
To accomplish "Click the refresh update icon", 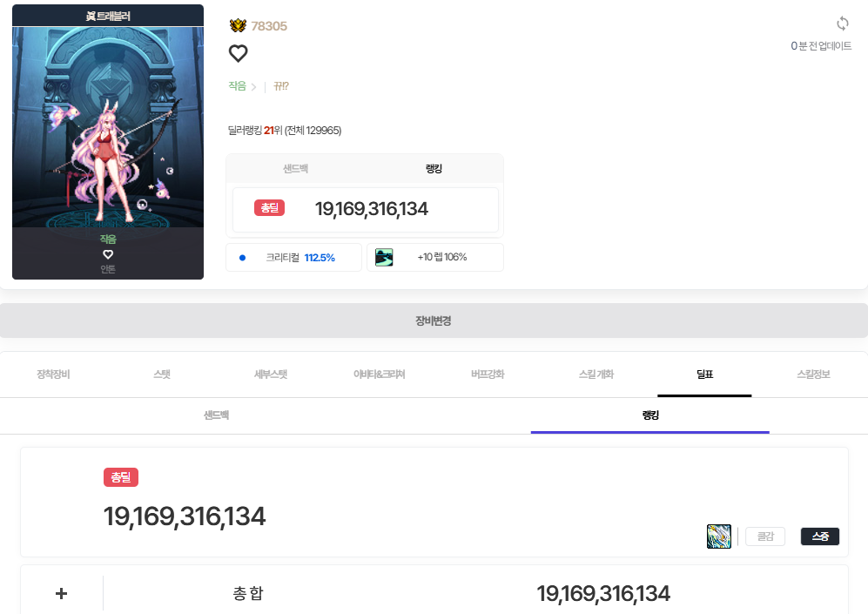I will tap(843, 24).
